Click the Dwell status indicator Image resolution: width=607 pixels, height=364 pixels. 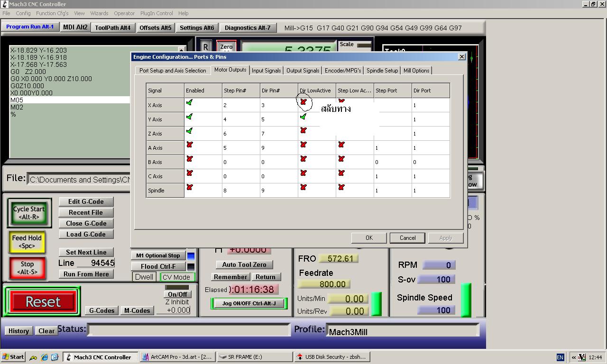144,277
